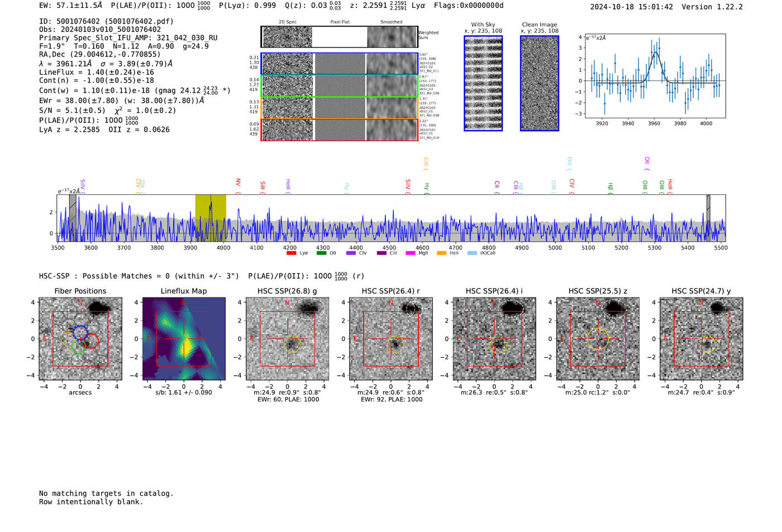Open the Clean Image cutout
This screenshot has height=532, width=782.
click(x=540, y=83)
